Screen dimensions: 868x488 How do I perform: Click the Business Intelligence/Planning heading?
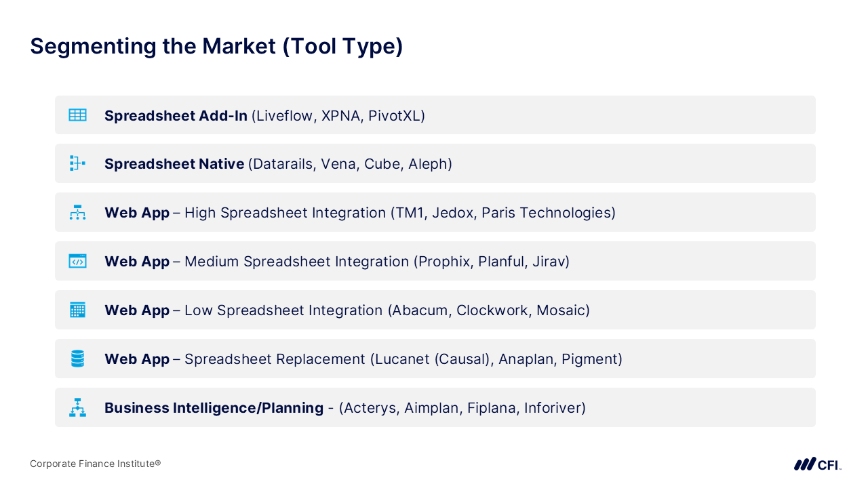click(214, 408)
